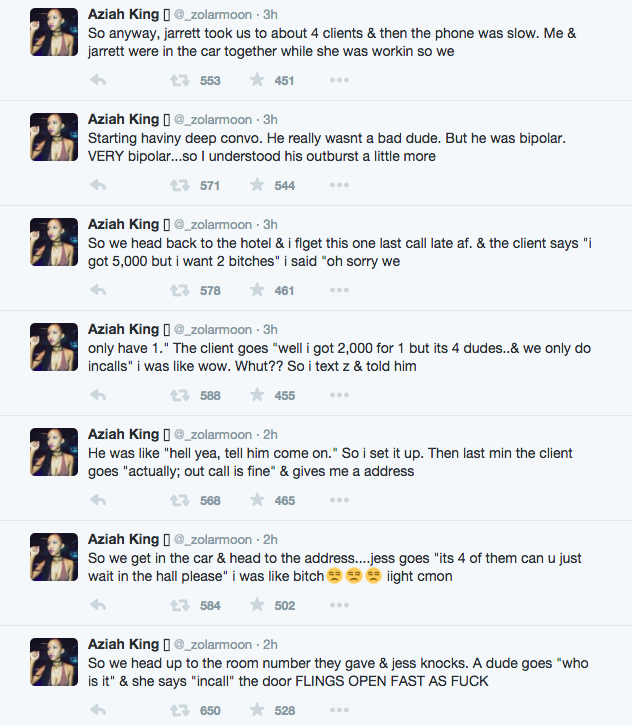The width and height of the screenshot is (632, 726).
Task: Toggle favorite on tweet with 451 stars
Action: pyautogui.click(x=257, y=80)
